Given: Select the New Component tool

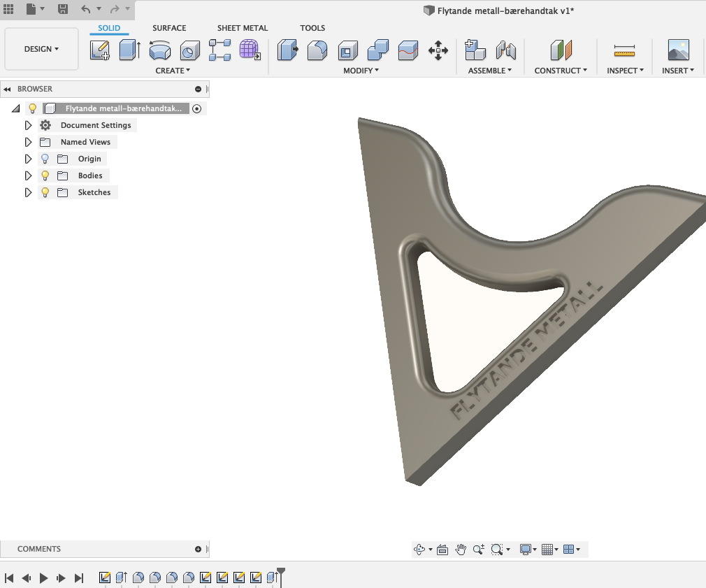Looking at the screenshot, I should click(475, 50).
